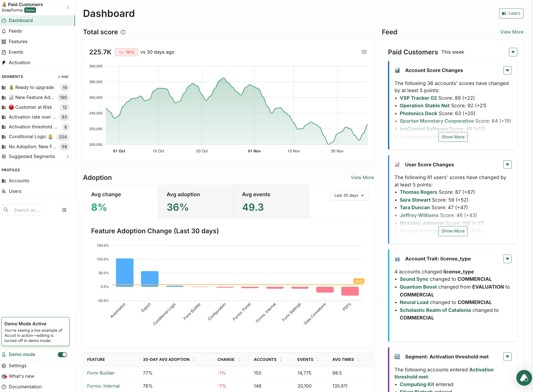Image resolution: width=533 pixels, height=392 pixels.
Task: Expand Suggested Segments chevron
Action: coord(68,157)
